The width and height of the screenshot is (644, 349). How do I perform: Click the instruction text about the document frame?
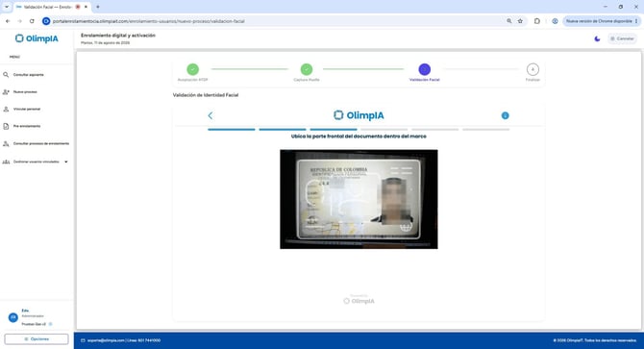(359, 137)
